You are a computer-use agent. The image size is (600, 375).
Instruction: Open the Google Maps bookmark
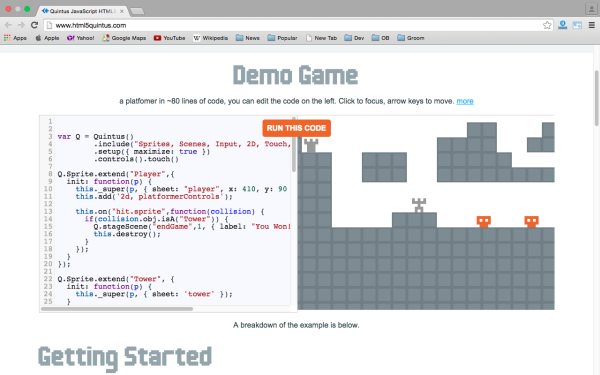124,38
